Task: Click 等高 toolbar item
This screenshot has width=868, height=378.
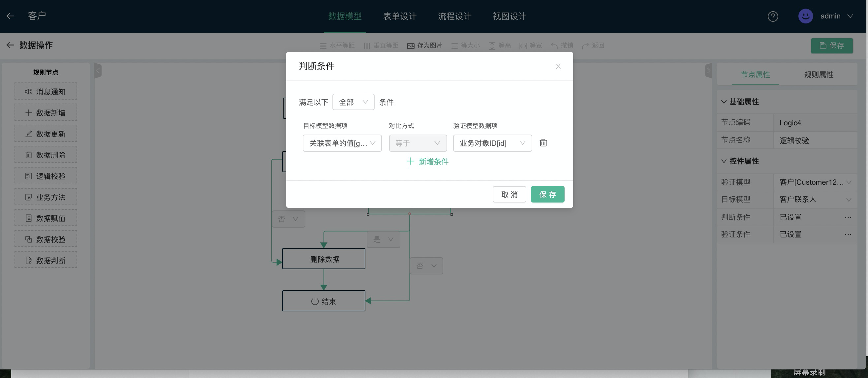Action: pos(500,45)
